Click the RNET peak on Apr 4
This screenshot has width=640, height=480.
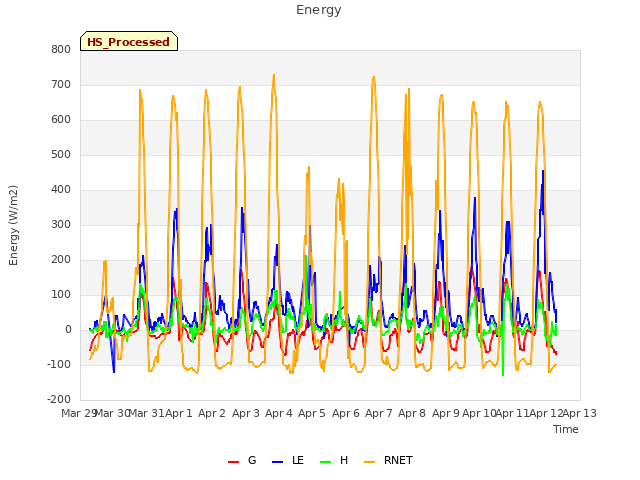tap(274, 75)
